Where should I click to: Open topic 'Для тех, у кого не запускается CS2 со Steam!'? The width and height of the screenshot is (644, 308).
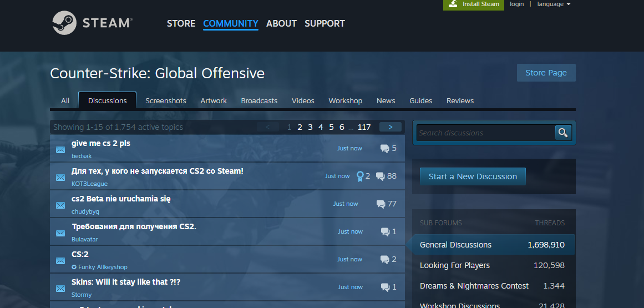pyautogui.click(x=158, y=171)
